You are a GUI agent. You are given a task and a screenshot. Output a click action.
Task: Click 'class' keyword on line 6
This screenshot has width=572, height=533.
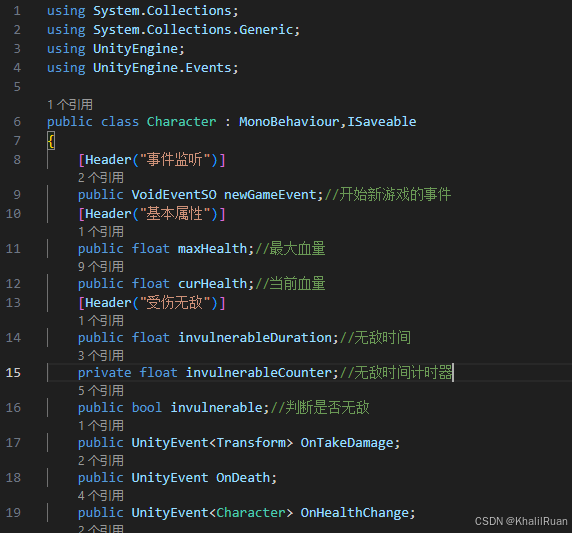point(120,121)
